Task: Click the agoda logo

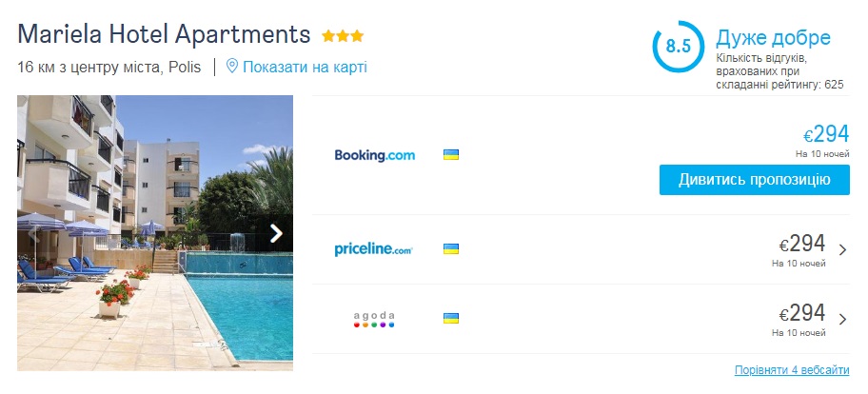Action: [x=373, y=319]
